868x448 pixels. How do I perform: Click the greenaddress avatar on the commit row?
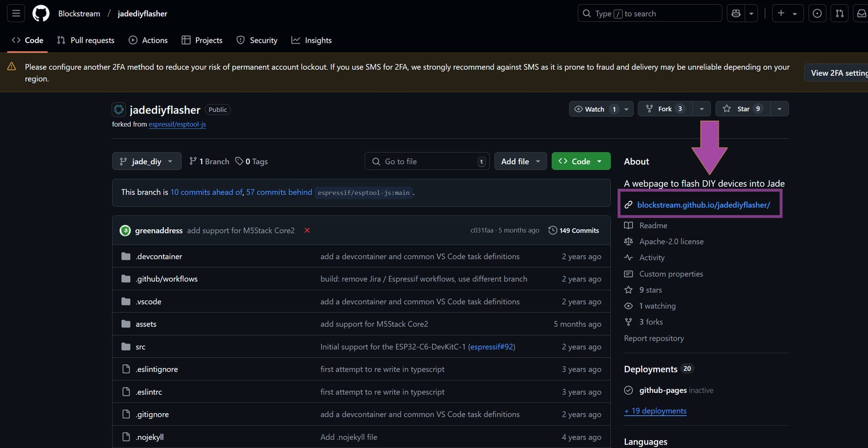(x=125, y=230)
